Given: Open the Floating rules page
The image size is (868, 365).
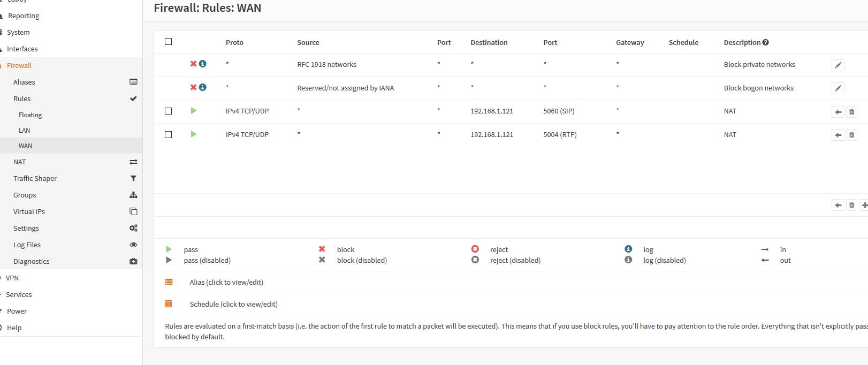Looking at the screenshot, I should [x=30, y=115].
